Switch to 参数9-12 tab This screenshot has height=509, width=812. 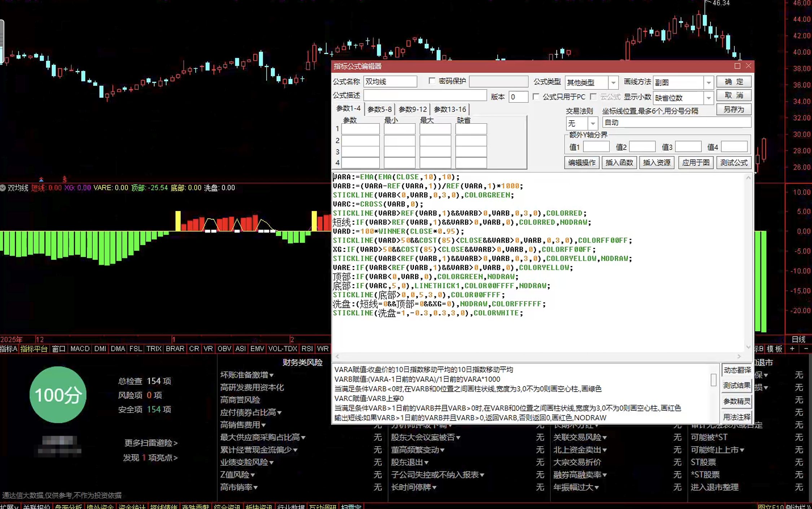[413, 109]
